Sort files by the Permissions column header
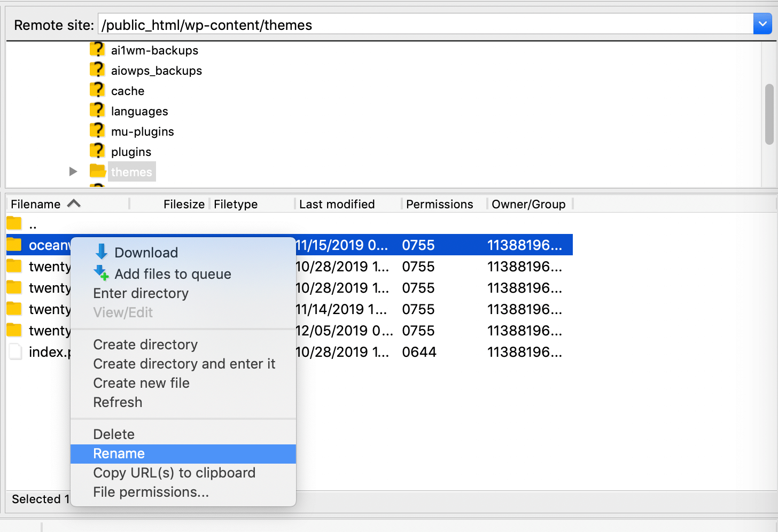The image size is (778, 532). (439, 204)
